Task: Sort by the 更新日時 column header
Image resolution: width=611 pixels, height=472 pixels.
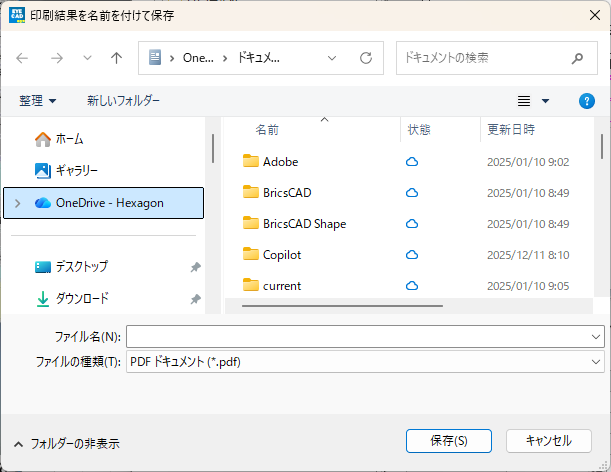Action: [510, 130]
